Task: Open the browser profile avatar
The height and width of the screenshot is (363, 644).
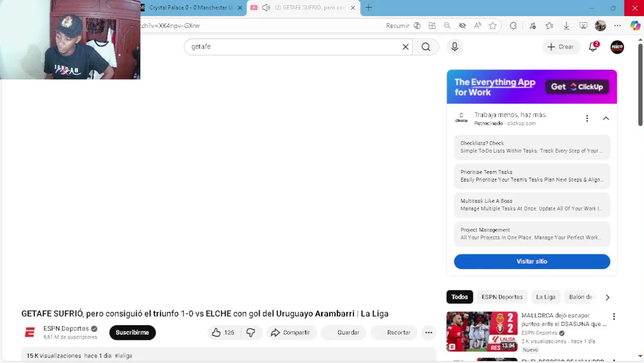Action: tap(600, 26)
